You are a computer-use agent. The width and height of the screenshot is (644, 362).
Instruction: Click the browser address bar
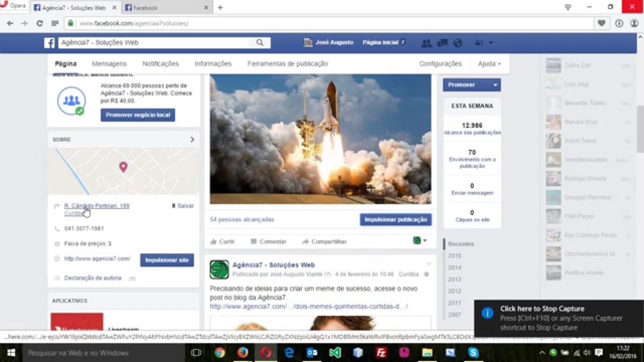(x=330, y=23)
